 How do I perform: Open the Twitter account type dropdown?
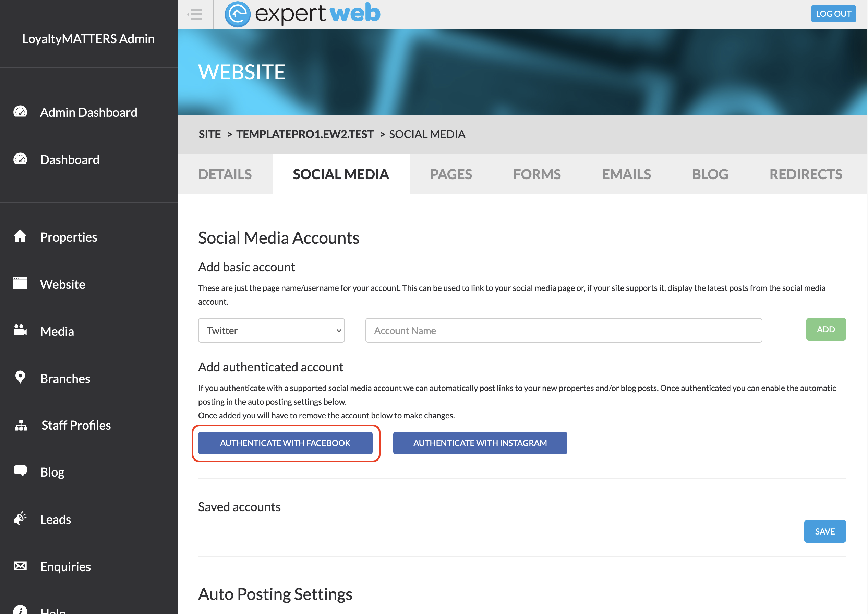click(271, 330)
